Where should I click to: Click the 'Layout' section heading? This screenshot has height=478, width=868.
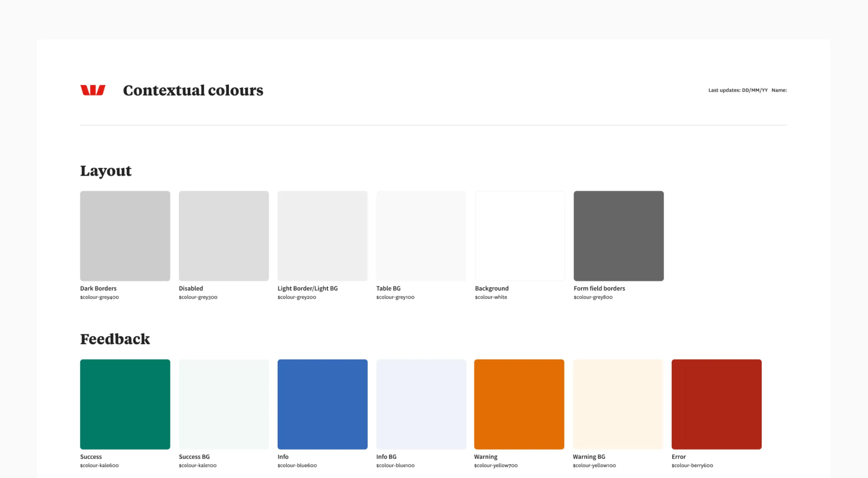pyautogui.click(x=106, y=171)
